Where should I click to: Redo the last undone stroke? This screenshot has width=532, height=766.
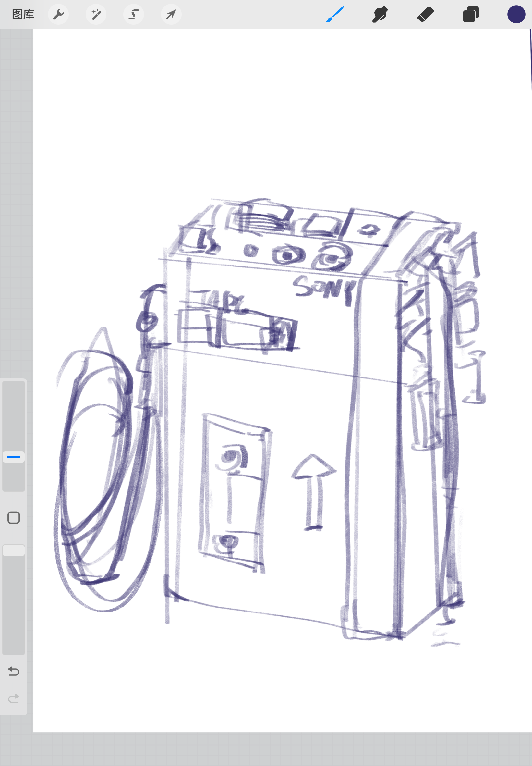tap(14, 698)
